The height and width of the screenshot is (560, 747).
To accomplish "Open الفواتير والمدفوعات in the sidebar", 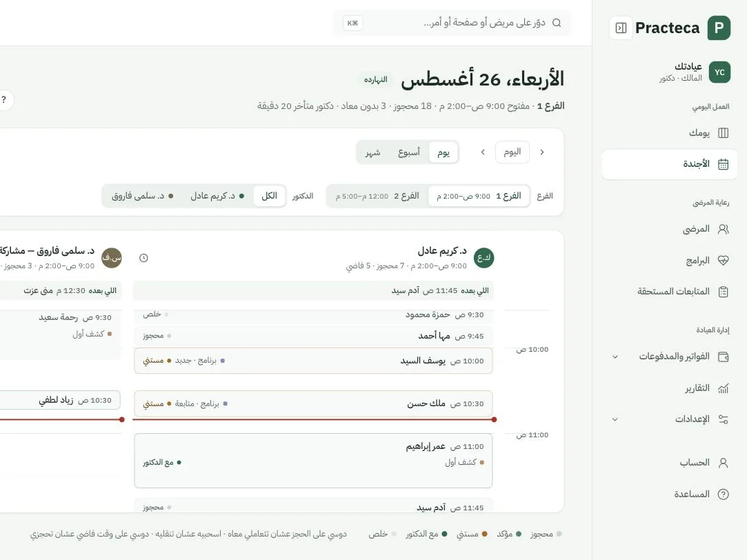I will (x=669, y=357).
